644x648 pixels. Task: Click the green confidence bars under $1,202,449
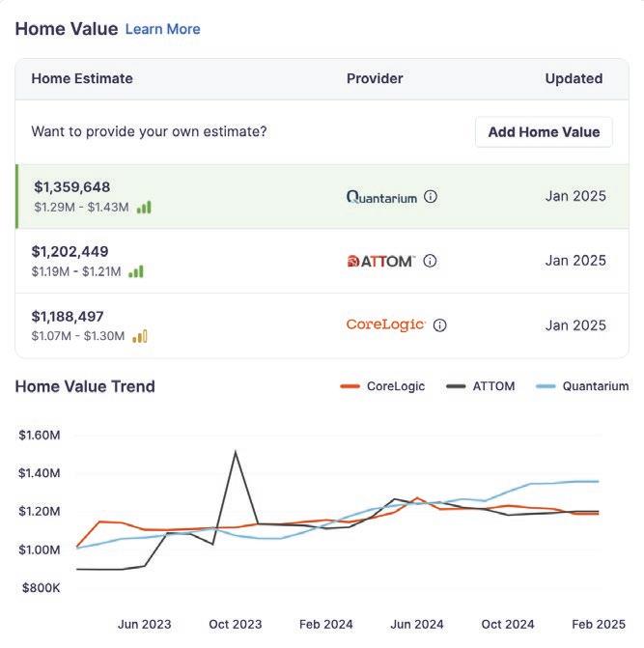[136, 271]
